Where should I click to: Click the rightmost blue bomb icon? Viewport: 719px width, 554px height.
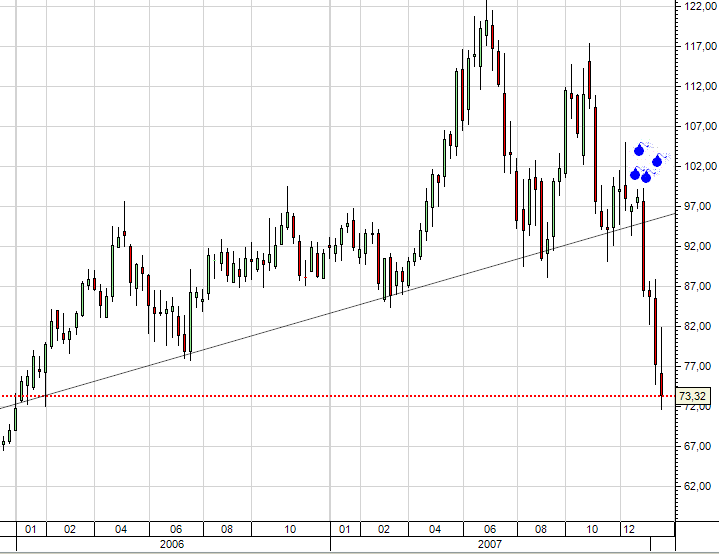(657, 161)
